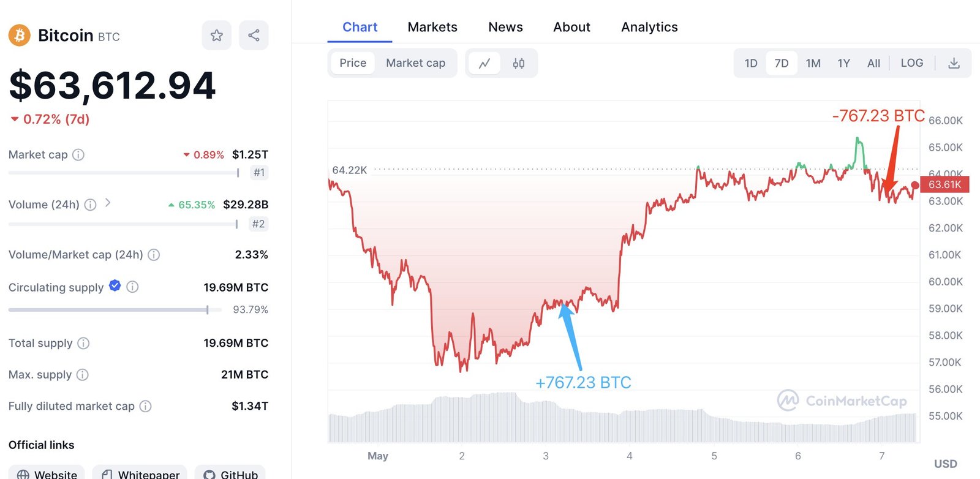Open the Markets tab
The width and height of the screenshot is (980, 479).
pos(432,27)
